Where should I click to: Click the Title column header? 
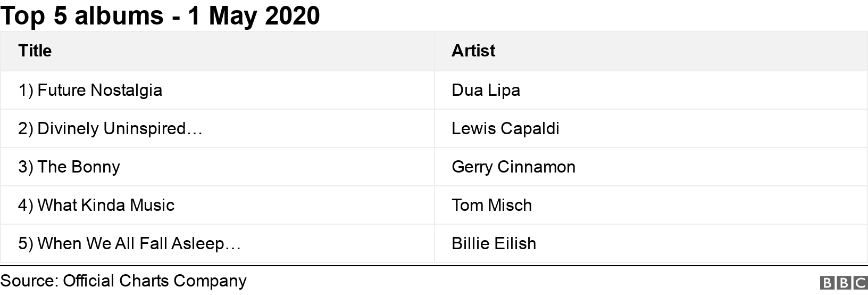(x=35, y=51)
